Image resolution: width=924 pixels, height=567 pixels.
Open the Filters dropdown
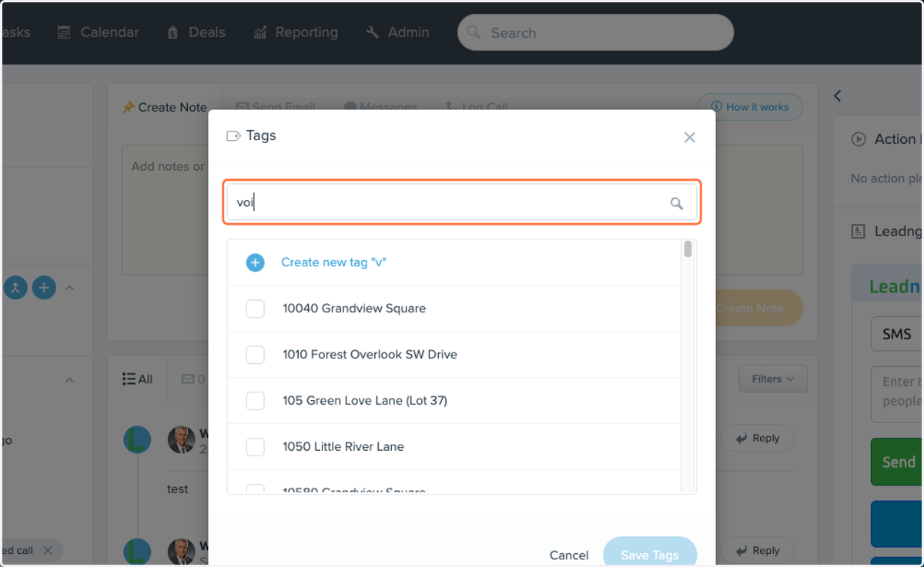coord(773,379)
